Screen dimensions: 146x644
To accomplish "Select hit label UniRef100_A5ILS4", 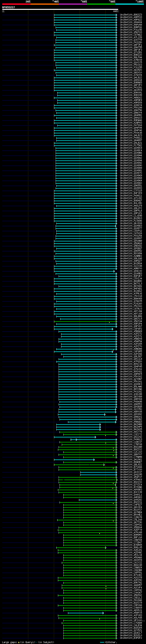I will click(x=131, y=555).
